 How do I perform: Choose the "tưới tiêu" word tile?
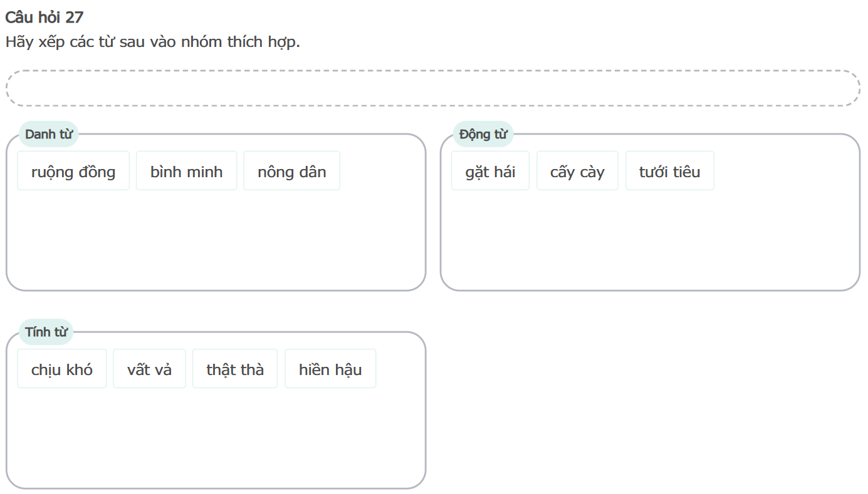tap(669, 171)
